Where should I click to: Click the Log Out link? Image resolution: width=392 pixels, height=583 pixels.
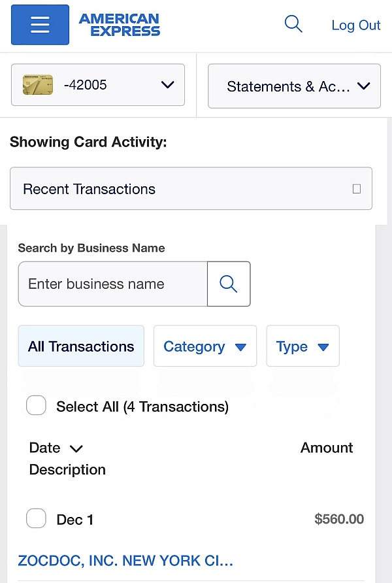(x=355, y=25)
